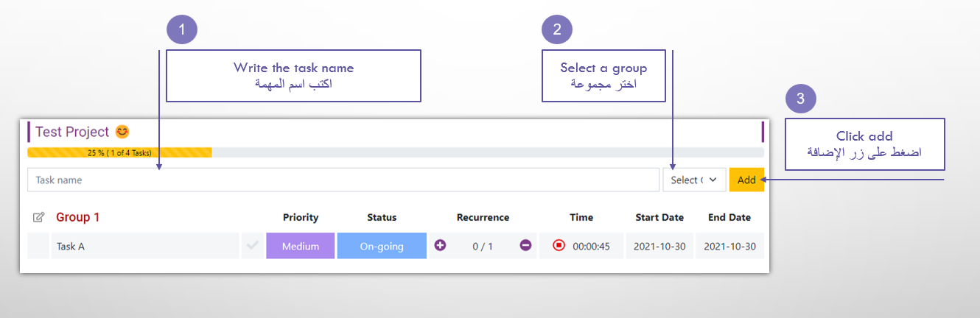Click the 00:00:45 elapsed time
This screenshot has width=980, height=318.
click(x=591, y=246)
